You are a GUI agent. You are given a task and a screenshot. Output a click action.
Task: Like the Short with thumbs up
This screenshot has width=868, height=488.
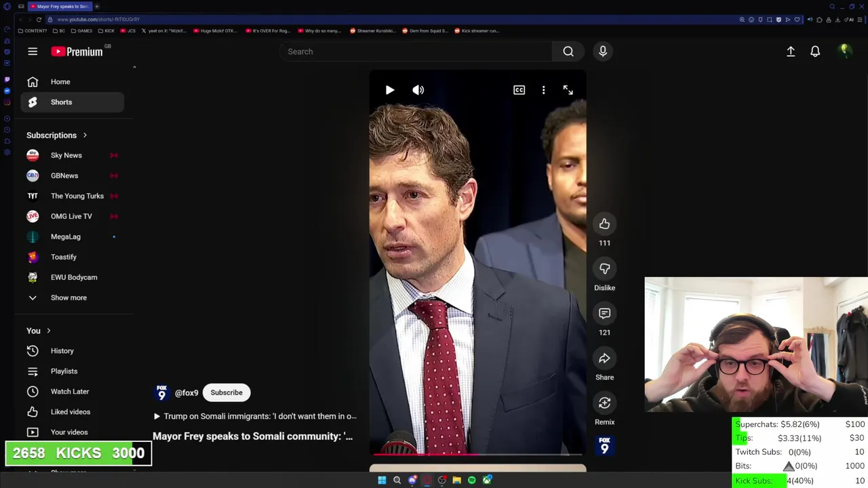604,224
